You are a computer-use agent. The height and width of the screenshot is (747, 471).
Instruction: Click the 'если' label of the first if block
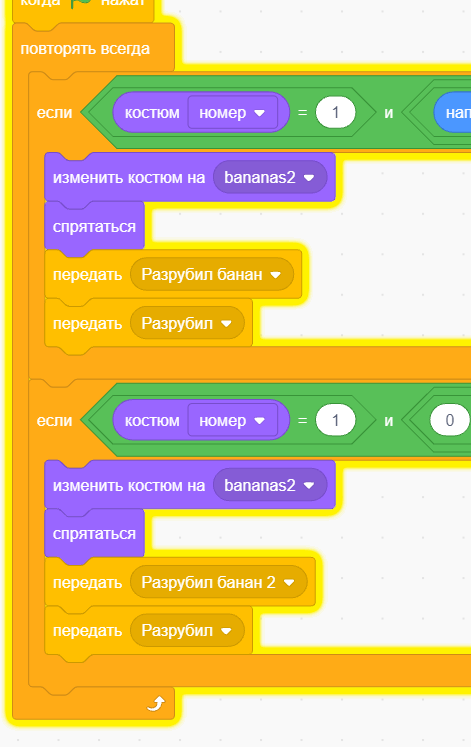(x=54, y=113)
